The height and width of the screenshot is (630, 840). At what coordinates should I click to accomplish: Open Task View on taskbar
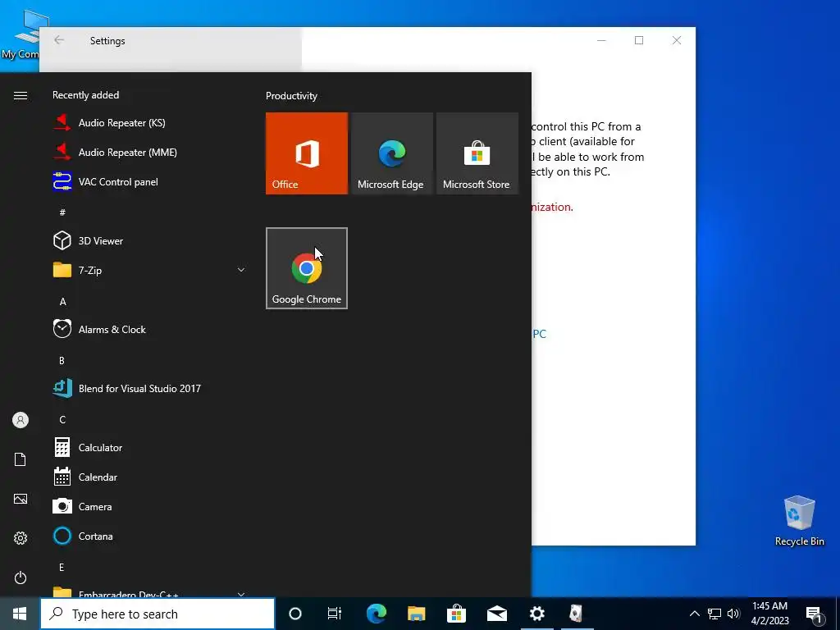coord(335,614)
